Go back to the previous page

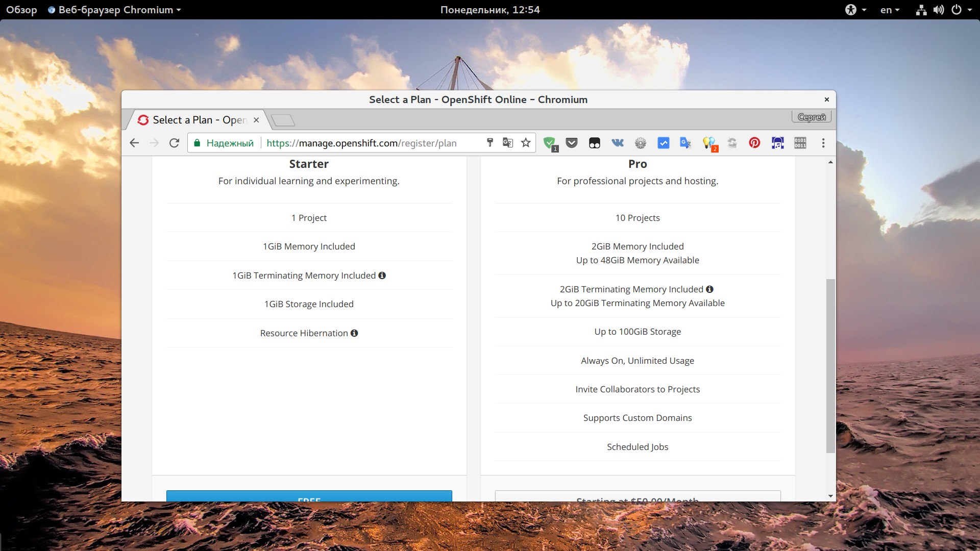134,143
